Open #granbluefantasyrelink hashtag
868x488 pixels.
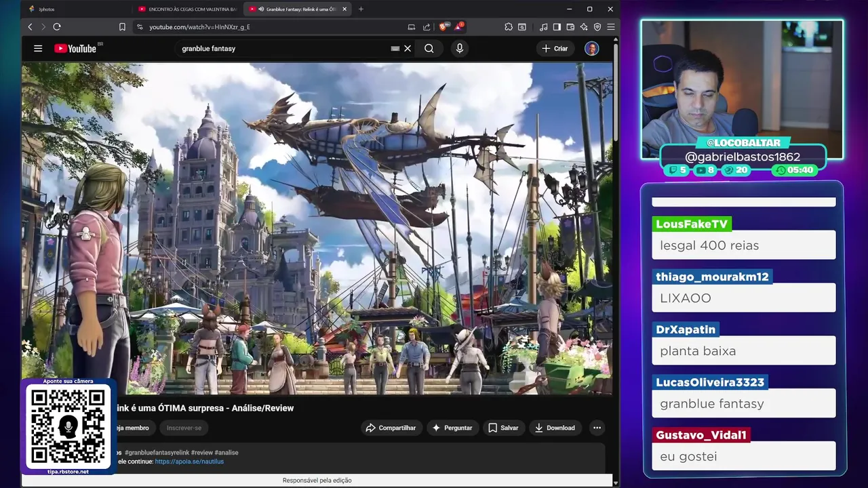(x=157, y=452)
